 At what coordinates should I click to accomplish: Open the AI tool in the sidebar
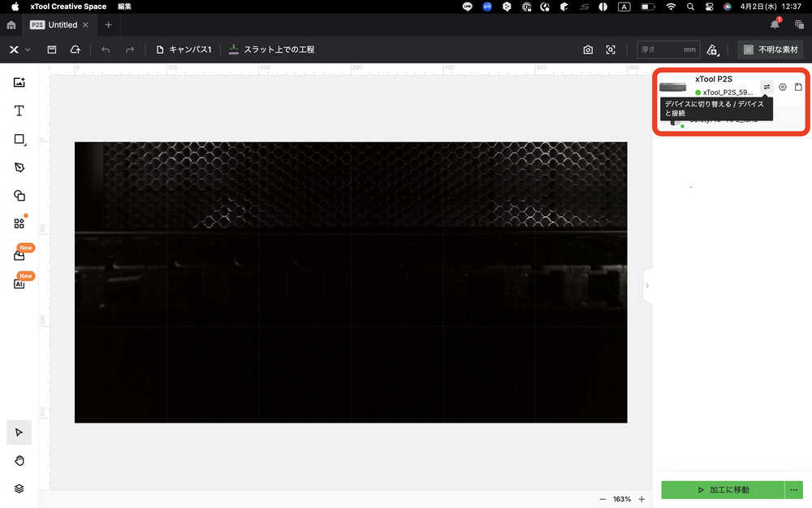(19, 284)
